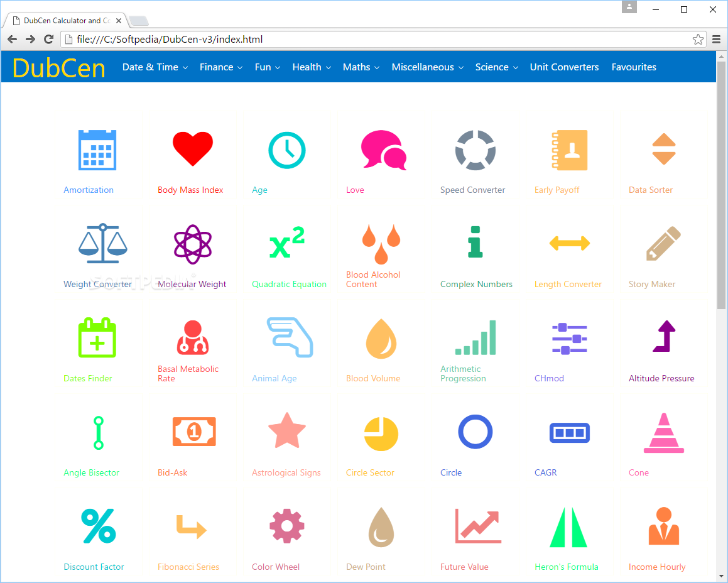
Task: Click the CHmod sliders icon
Action: (570, 339)
